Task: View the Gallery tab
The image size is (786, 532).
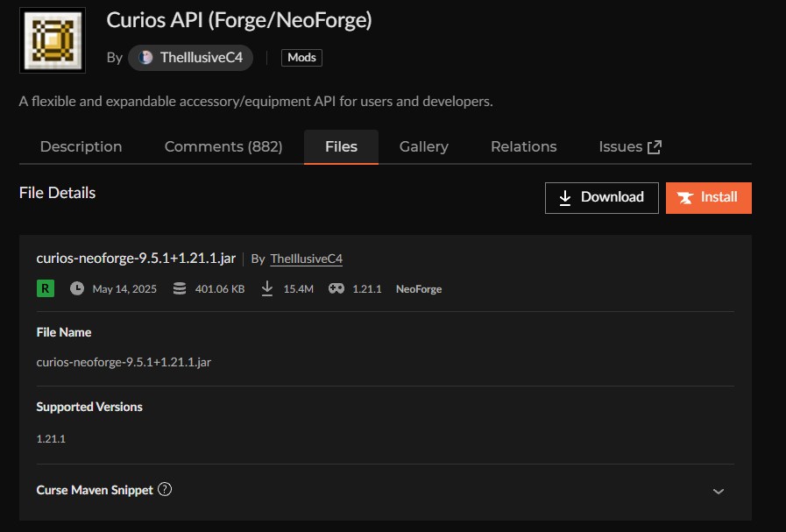Action: pyautogui.click(x=423, y=146)
